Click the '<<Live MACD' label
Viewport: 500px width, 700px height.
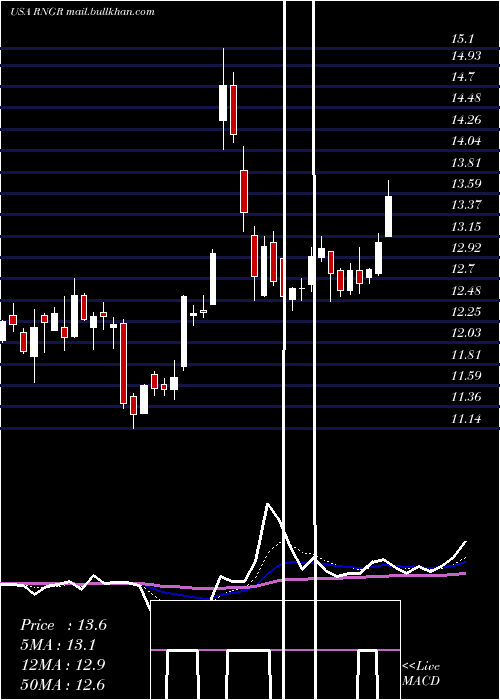pyautogui.click(x=421, y=674)
